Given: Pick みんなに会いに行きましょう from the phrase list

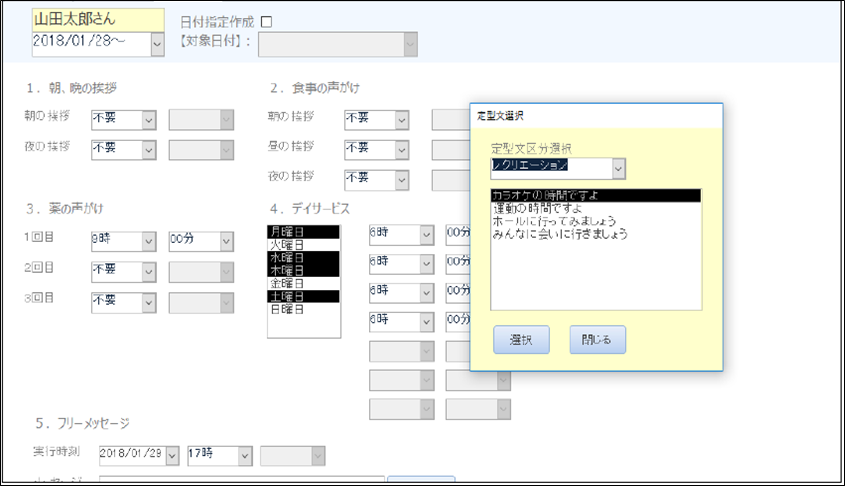Looking at the screenshot, I should (559, 234).
